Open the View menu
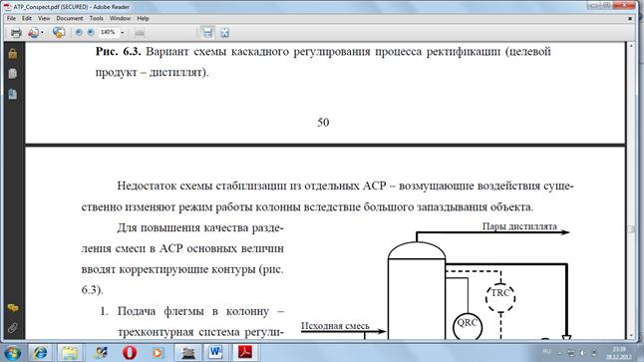Screen dimensions: 644x362 [44, 19]
